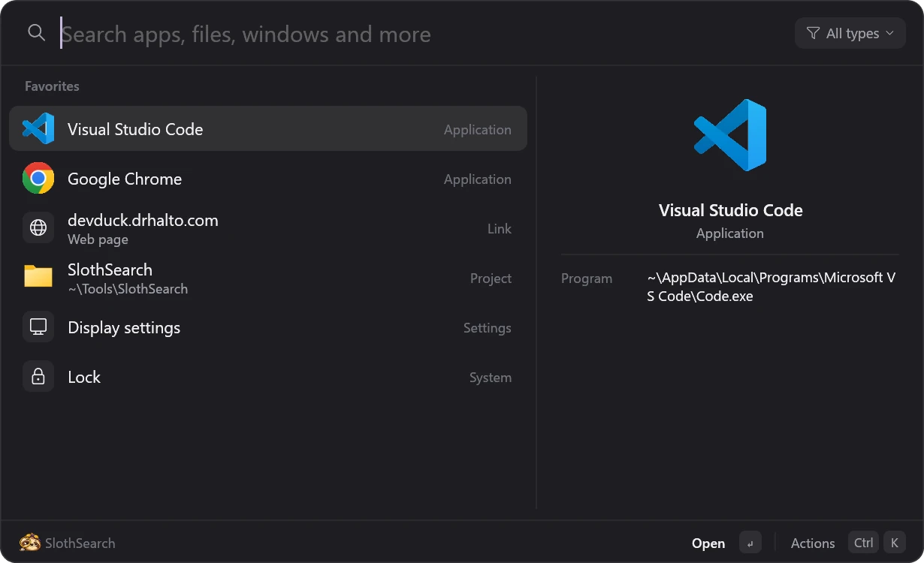Select the Lock system entry

click(268, 377)
